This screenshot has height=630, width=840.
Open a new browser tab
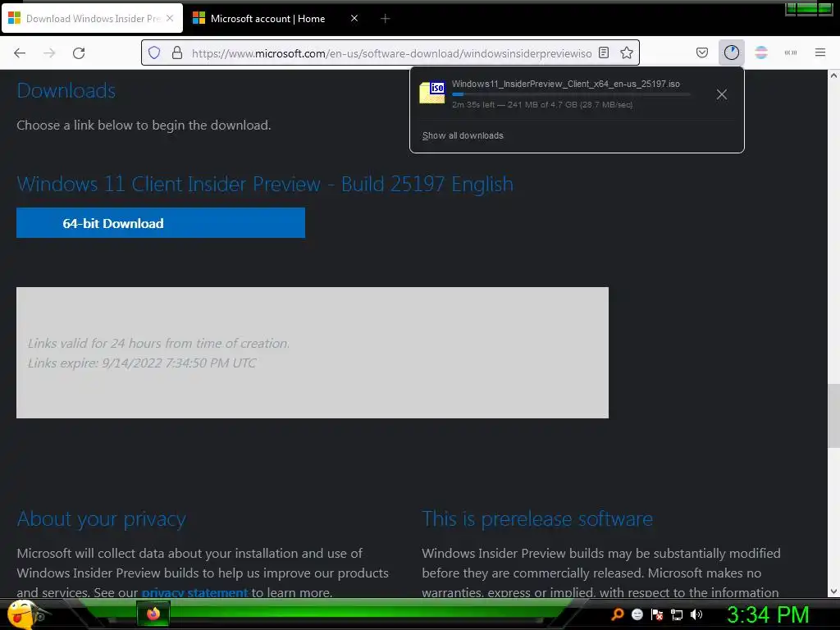[x=385, y=19]
